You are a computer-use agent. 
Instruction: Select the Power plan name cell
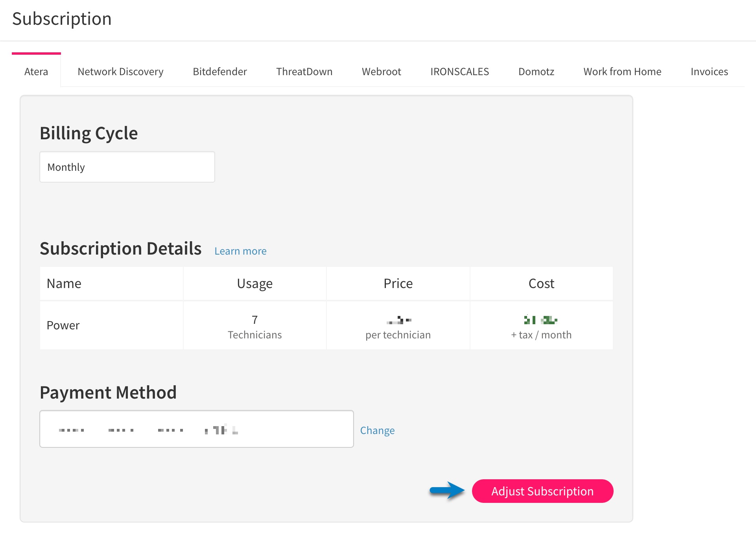[111, 325]
